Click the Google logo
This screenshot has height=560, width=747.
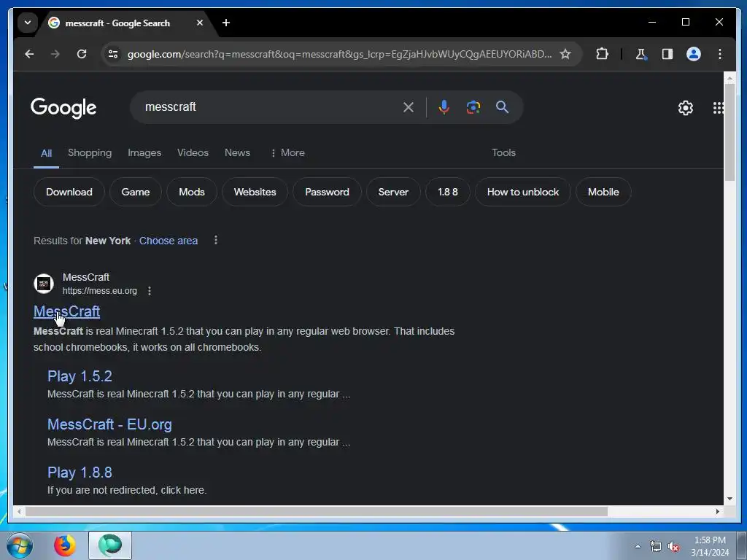tap(63, 109)
